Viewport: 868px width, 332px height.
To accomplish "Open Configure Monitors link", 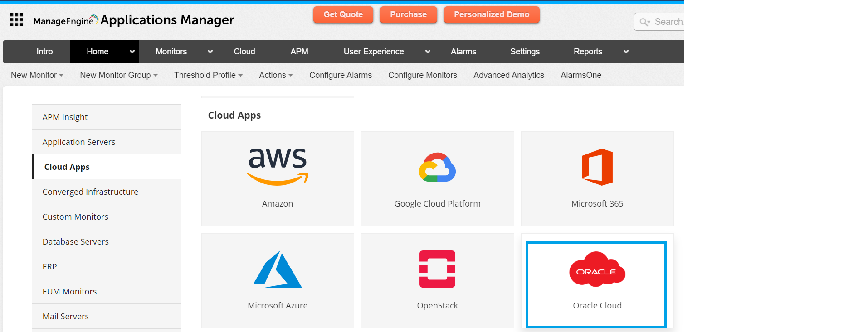I will coord(423,75).
